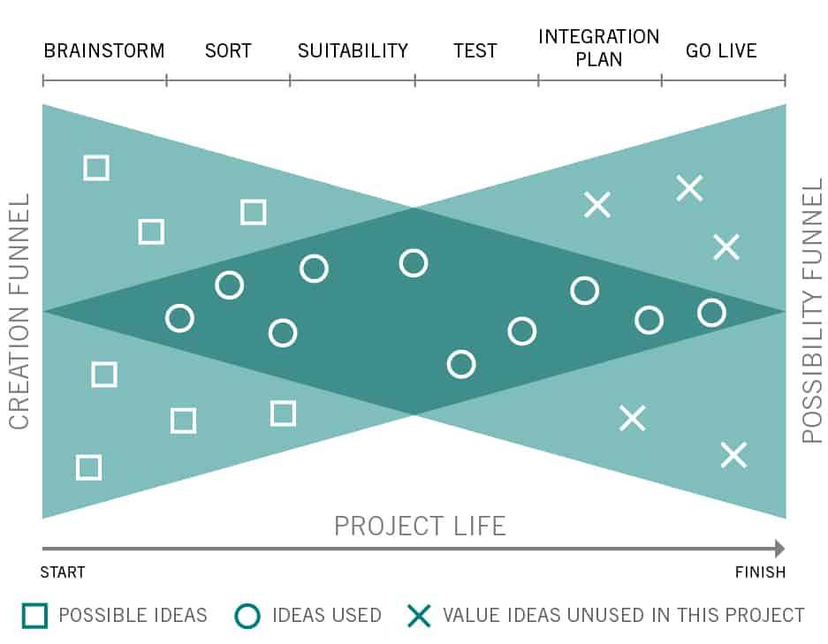Click the X icon beside VALUE IDEAS UNUSED legend
Screen dimensions: 828x644
[419, 616]
